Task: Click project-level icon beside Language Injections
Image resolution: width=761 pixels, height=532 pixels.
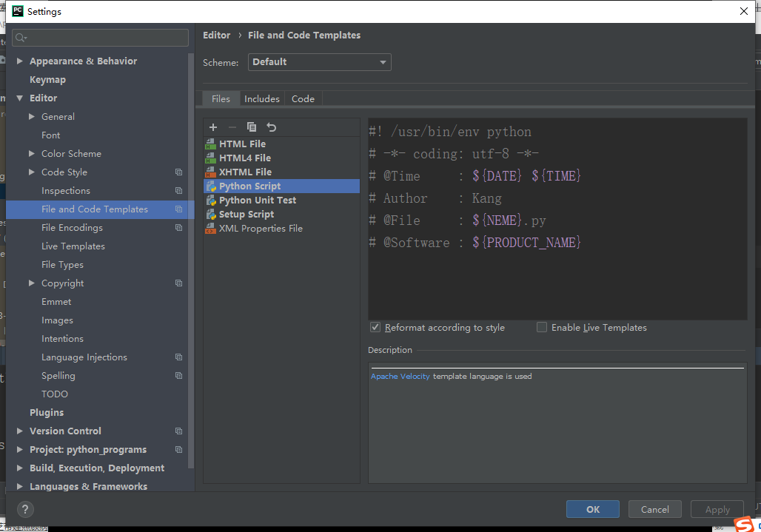Action: tap(178, 357)
